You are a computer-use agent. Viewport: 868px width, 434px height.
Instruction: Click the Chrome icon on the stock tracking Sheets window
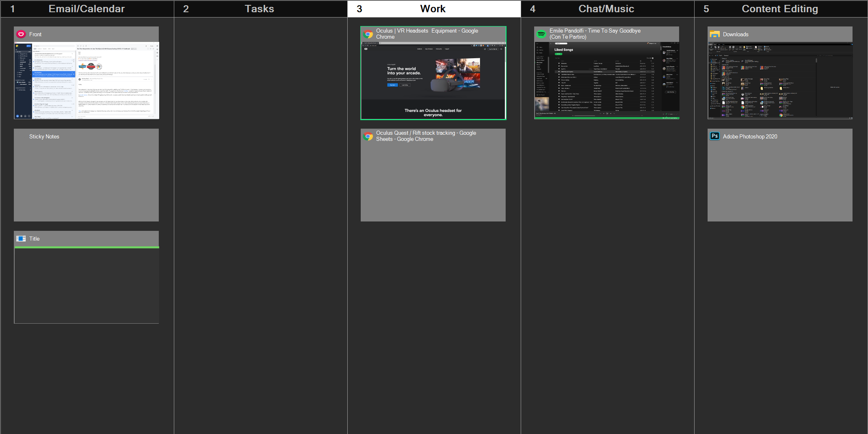[x=369, y=136]
